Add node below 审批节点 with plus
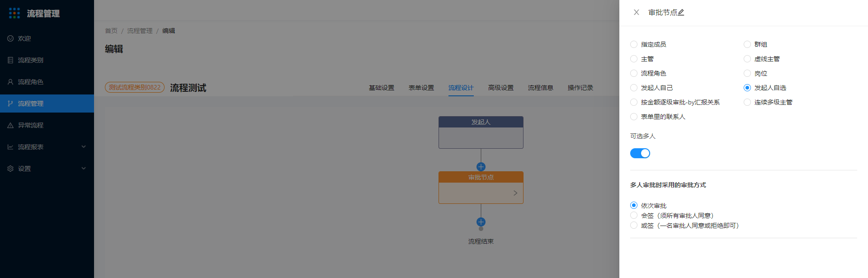The height and width of the screenshot is (278, 868). [x=481, y=222]
